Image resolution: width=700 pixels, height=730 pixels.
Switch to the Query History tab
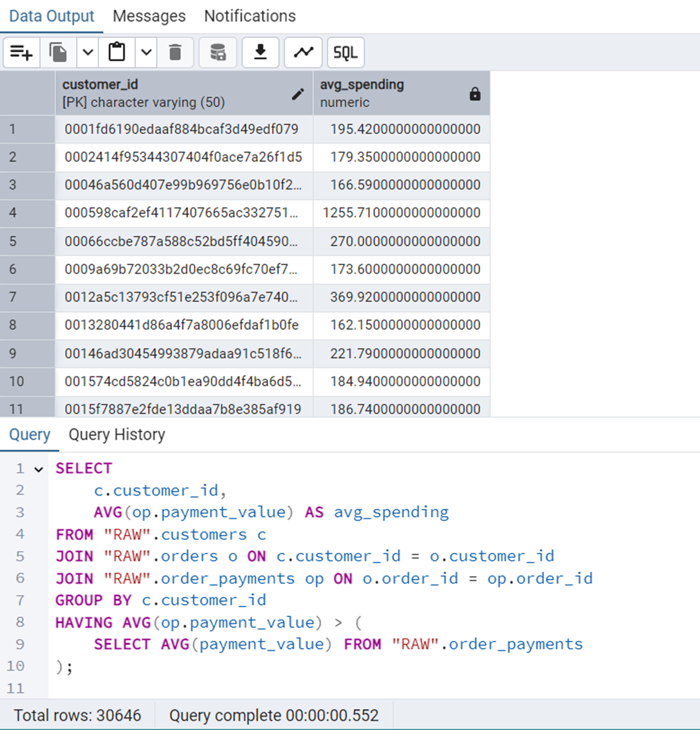pos(117,435)
